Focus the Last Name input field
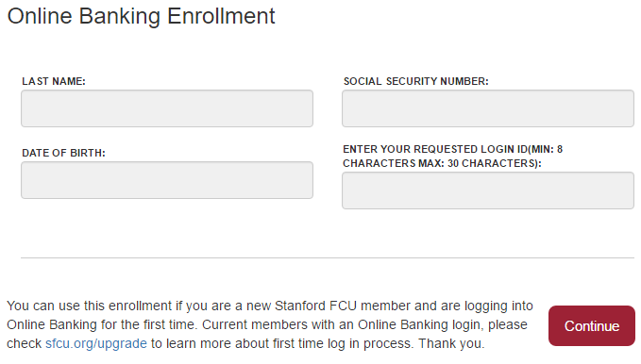 (x=167, y=108)
